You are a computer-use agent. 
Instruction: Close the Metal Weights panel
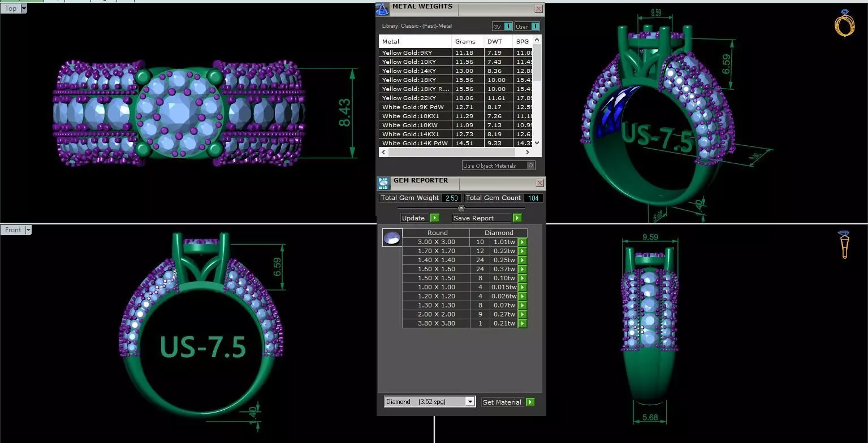tap(538, 9)
